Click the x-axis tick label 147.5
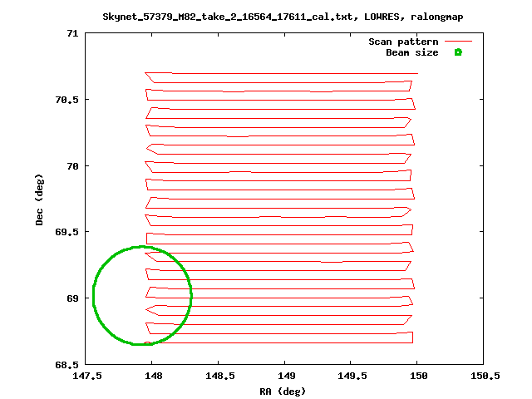 pyautogui.click(x=87, y=376)
